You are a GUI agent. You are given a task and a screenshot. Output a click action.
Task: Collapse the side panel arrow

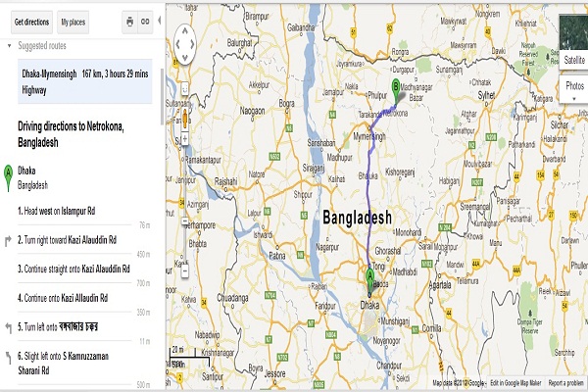pos(160,21)
